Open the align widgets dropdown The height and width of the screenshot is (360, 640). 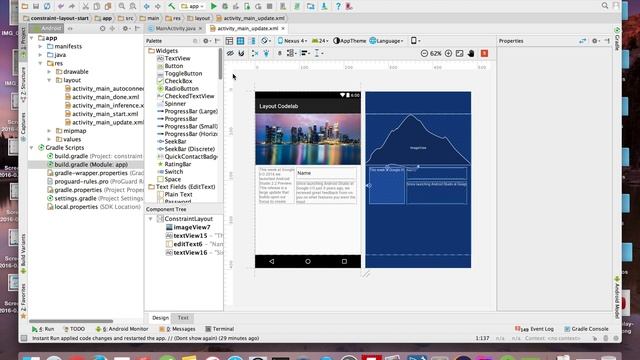point(305,53)
